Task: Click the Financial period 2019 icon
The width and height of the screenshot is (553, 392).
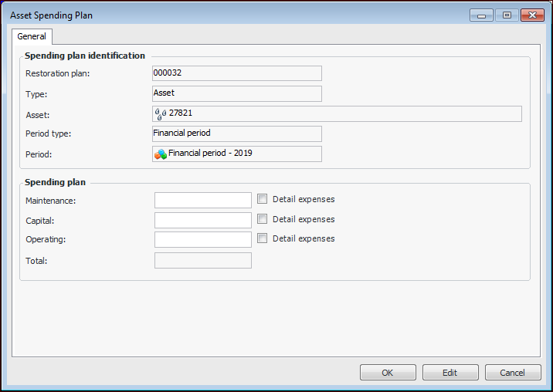Action: 161,154
